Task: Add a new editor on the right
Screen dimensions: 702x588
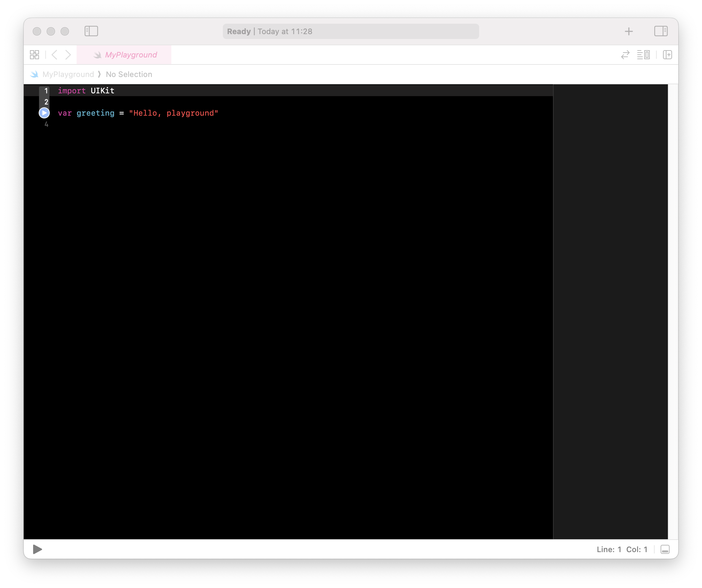Action: coord(667,55)
